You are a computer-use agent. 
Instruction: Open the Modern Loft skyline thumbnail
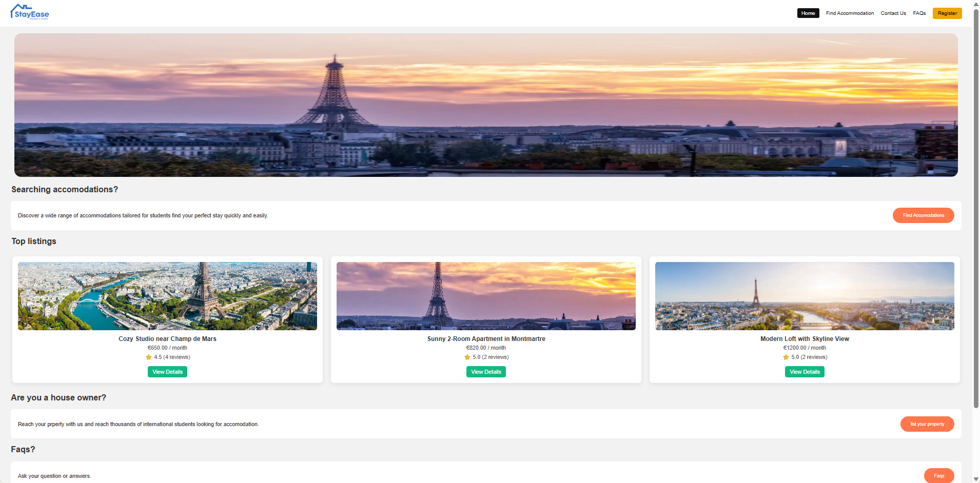point(805,296)
